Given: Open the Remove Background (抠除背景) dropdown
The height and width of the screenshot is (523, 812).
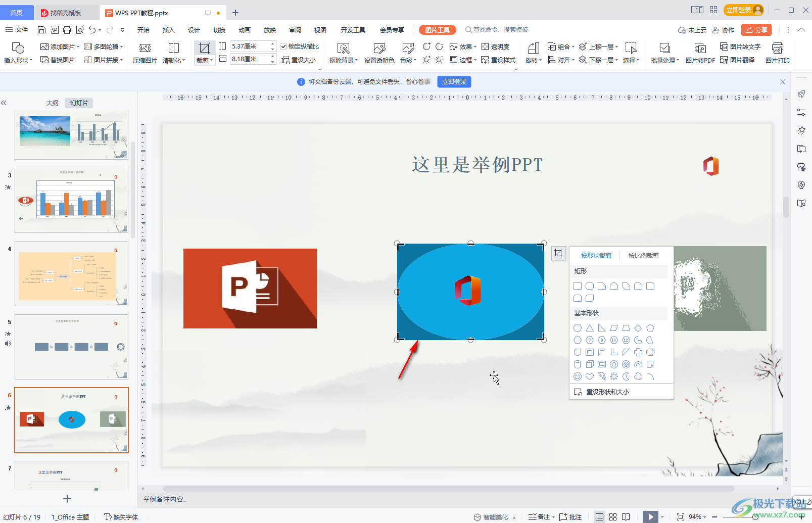Looking at the screenshot, I should [x=344, y=60].
